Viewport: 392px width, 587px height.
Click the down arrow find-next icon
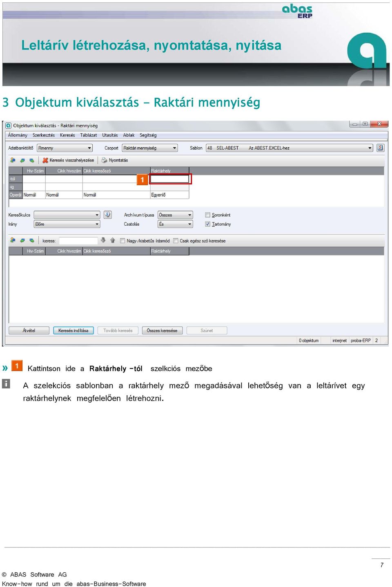(x=103, y=240)
